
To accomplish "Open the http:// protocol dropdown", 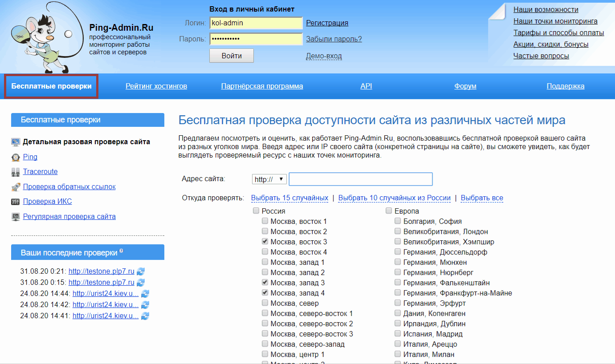I will (x=269, y=179).
